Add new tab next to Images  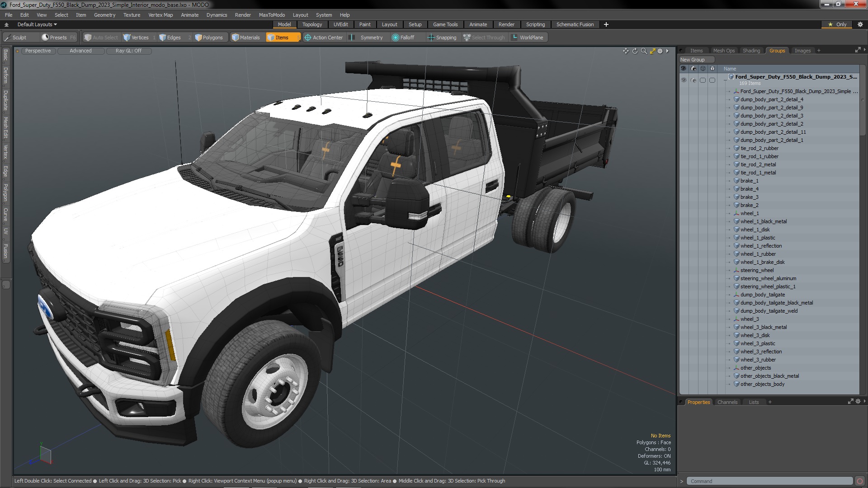818,51
